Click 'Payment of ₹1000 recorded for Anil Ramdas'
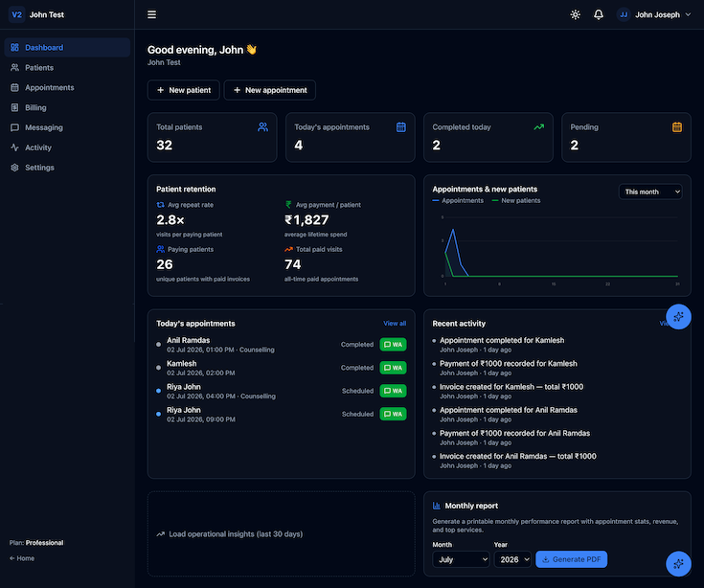This screenshot has height=588, width=704. pyautogui.click(x=514, y=433)
